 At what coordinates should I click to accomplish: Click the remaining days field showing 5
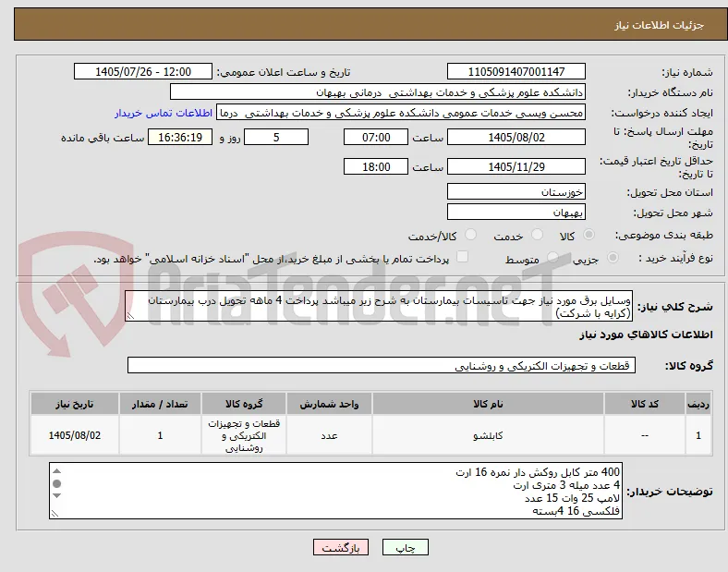276,137
